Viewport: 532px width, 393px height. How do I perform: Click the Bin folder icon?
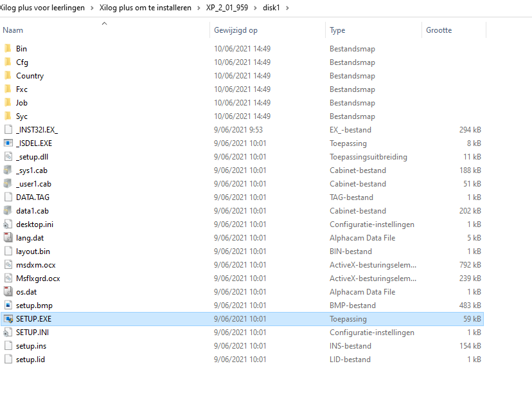(x=8, y=49)
